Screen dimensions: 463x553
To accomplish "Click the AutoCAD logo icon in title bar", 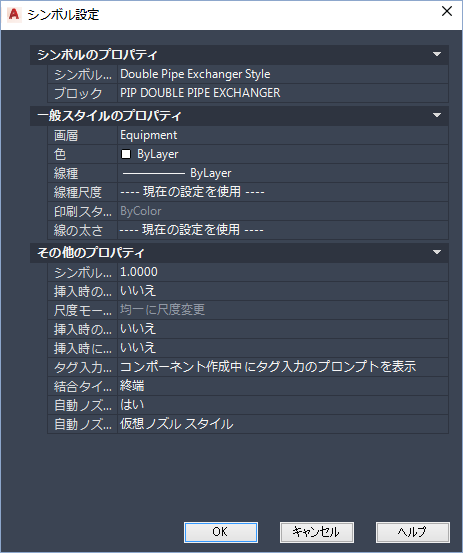I will [x=14, y=15].
